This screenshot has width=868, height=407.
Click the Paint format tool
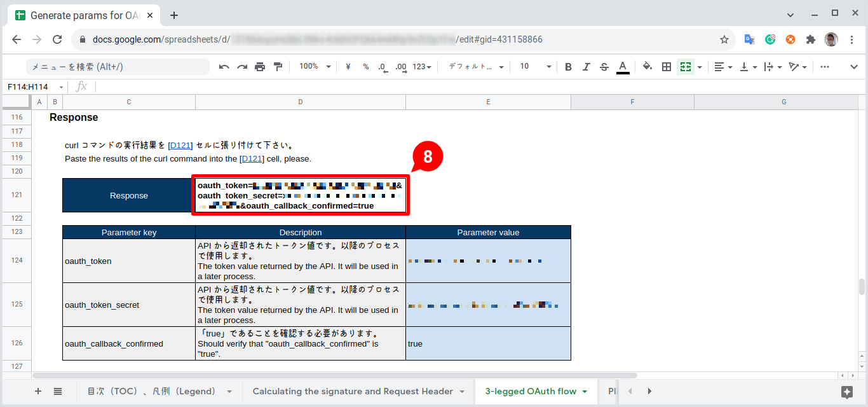(x=278, y=66)
